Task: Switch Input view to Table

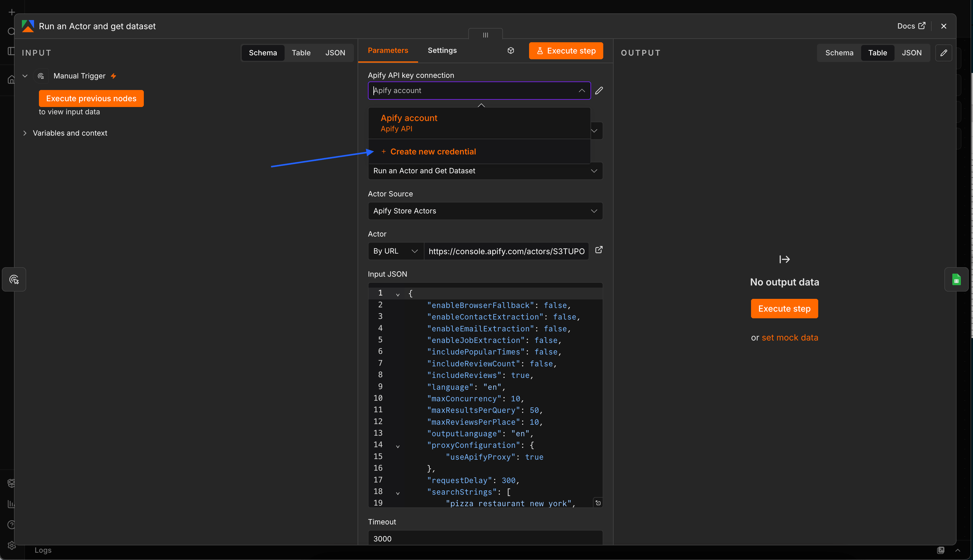Action: click(x=301, y=53)
